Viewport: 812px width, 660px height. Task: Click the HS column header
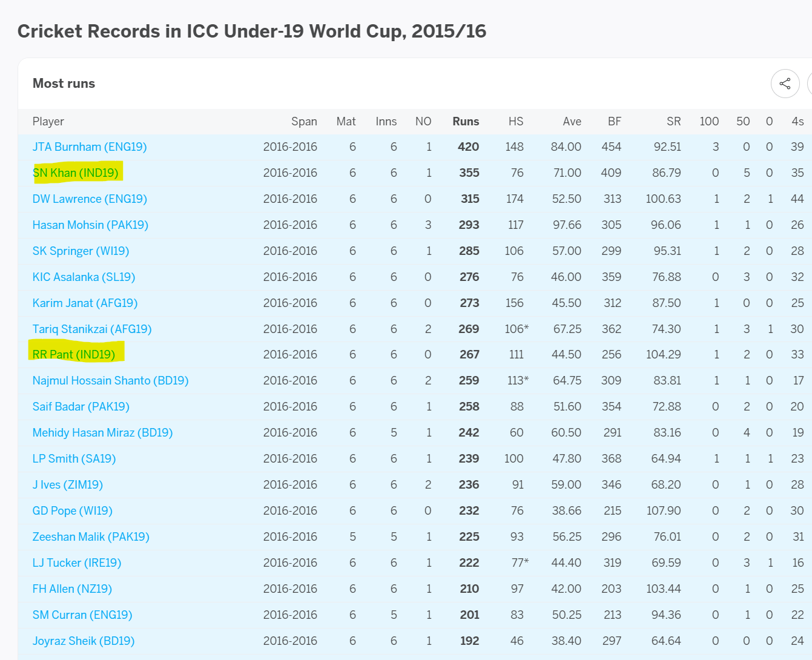(516, 121)
